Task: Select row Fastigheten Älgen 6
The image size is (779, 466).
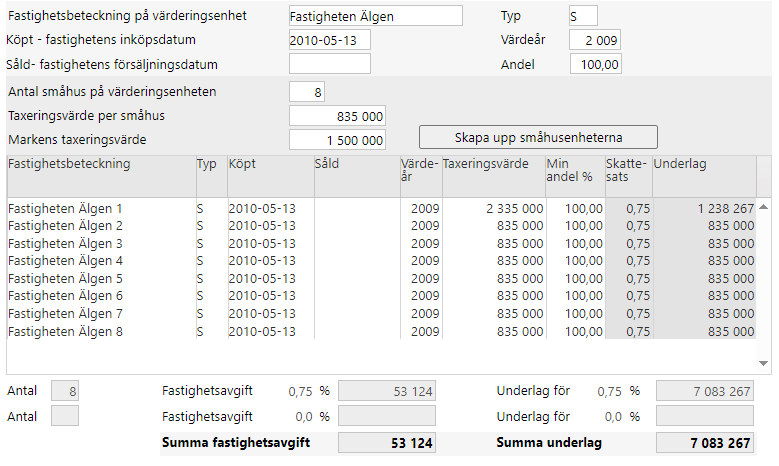Action: pyautogui.click(x=381, y=296)
